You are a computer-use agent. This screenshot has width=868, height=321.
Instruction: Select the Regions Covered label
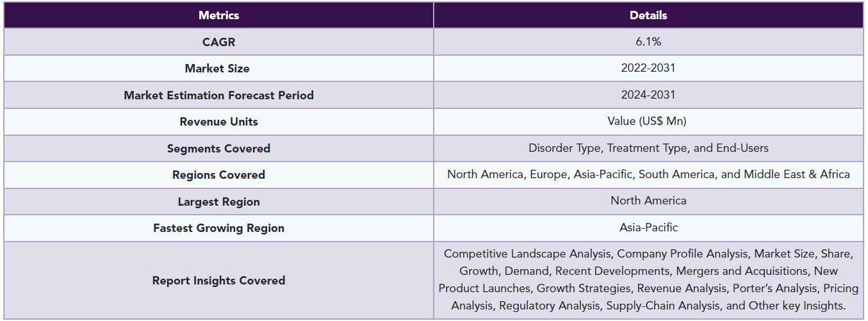(218, 175)
